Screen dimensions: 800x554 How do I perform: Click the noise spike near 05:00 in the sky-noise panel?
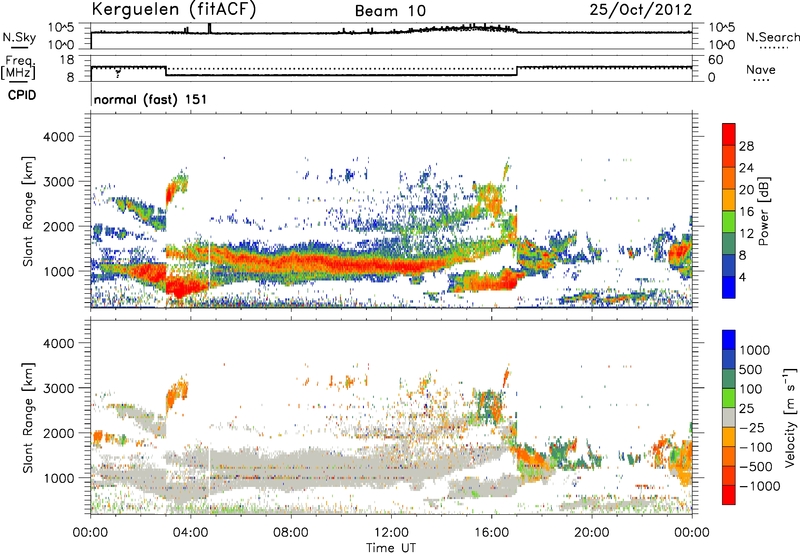click(x=209, y=28)
